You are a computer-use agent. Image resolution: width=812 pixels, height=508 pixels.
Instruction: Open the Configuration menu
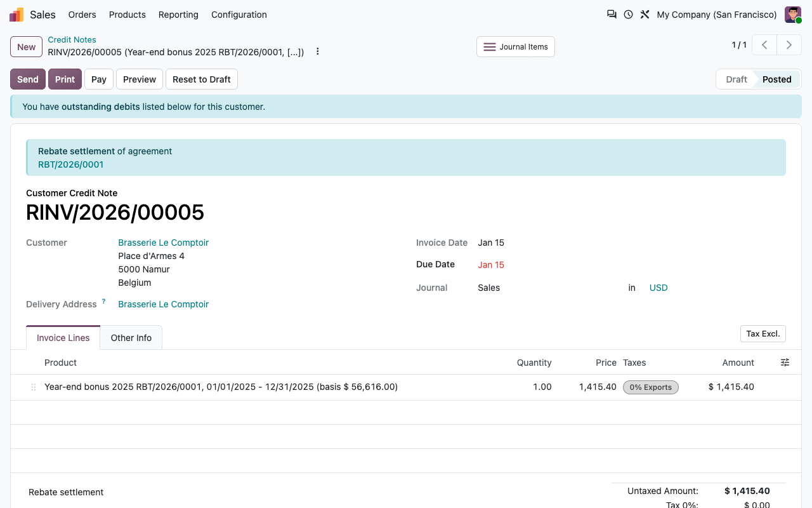(x=239, y=15)
